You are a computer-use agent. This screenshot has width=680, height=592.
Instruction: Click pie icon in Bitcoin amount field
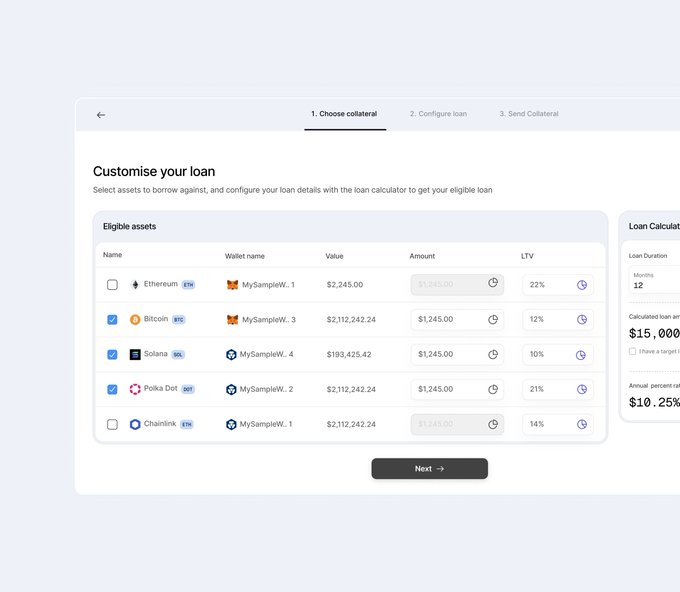[493, 320]
